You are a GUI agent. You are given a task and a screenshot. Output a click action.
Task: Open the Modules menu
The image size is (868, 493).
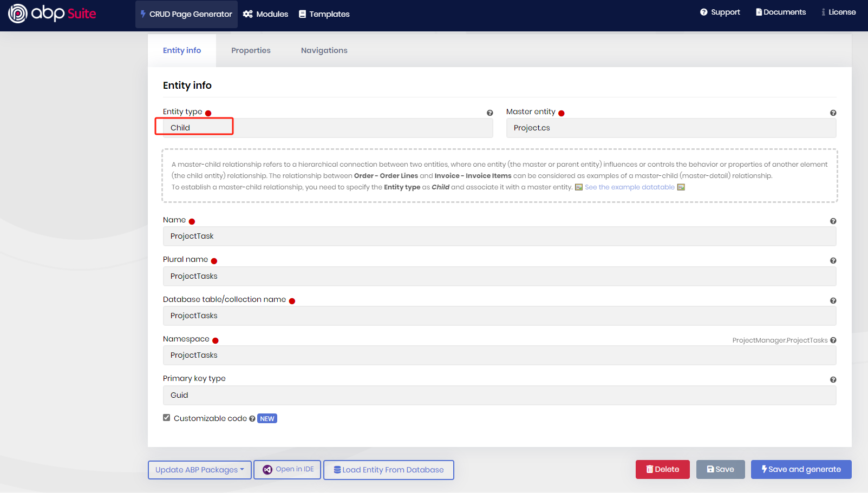click(x=265, y=14)
